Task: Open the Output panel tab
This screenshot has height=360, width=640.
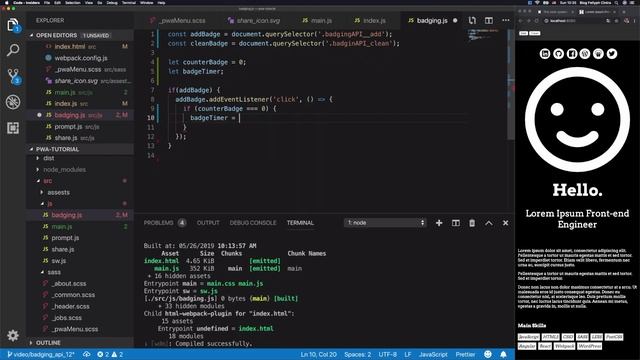Action: tap(208, 223)
